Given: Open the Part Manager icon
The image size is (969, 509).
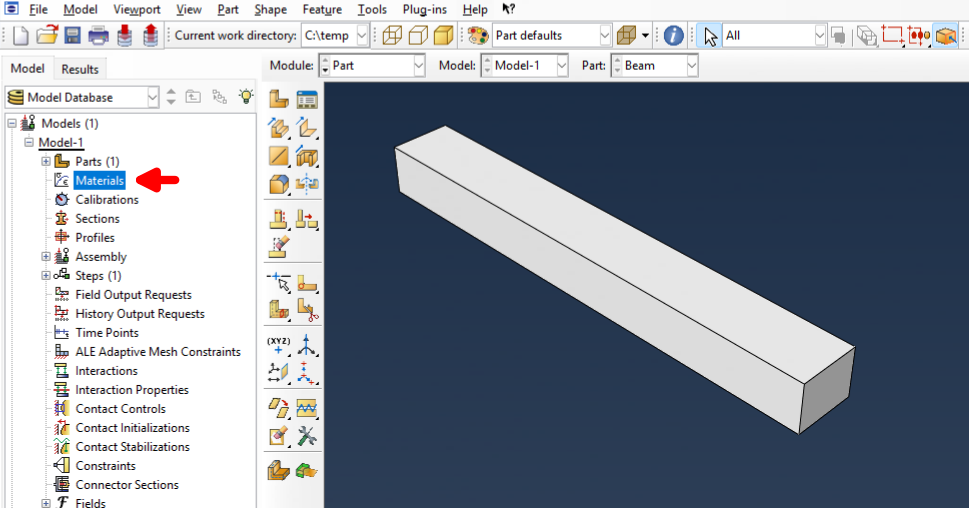Looking at the screenshot, I should click(307, 100).
